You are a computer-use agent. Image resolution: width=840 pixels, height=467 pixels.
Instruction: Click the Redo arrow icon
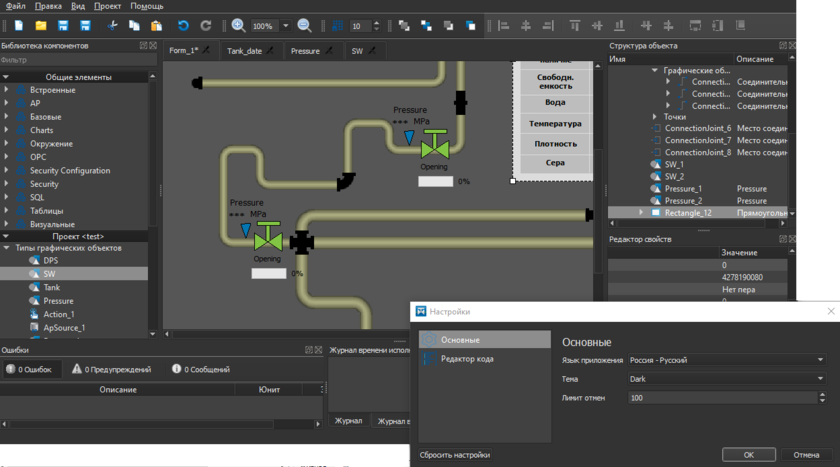coord(206,25)
